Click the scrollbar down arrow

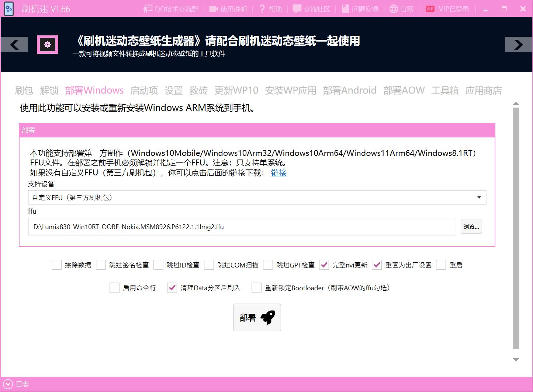pos(516,360)
